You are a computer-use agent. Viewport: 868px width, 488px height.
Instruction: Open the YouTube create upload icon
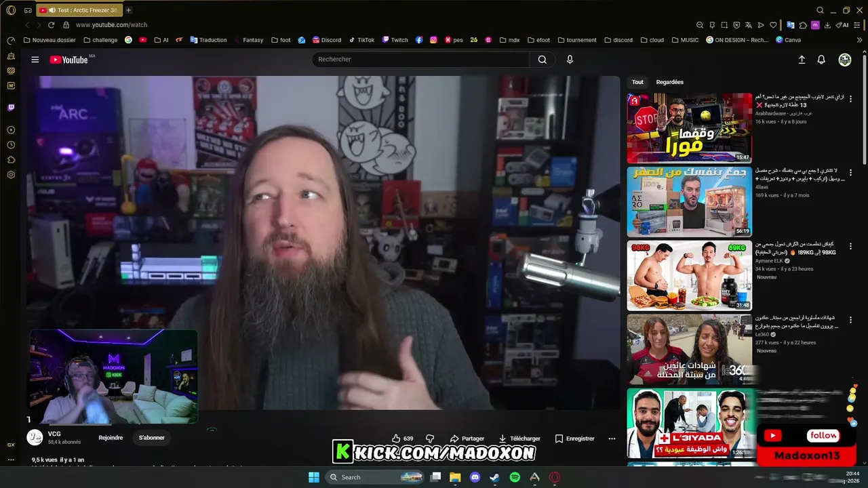802,60
